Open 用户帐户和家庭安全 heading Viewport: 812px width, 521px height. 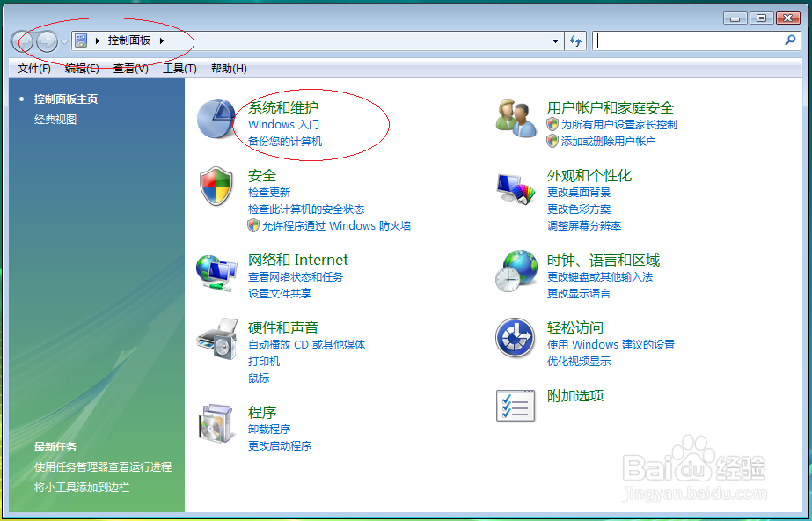tap(610, 107)
